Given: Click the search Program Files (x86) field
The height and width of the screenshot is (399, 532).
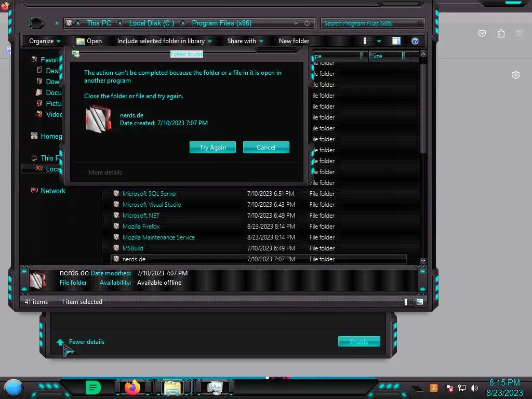Looking at the screenshot, I should [x=372, y=23].
